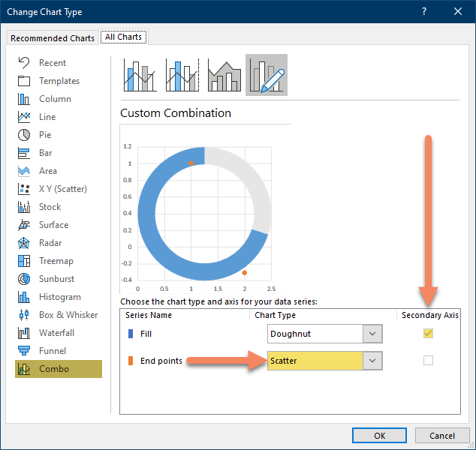Select the Clustered Column - Line combo icon

click(x=140, y=75)
